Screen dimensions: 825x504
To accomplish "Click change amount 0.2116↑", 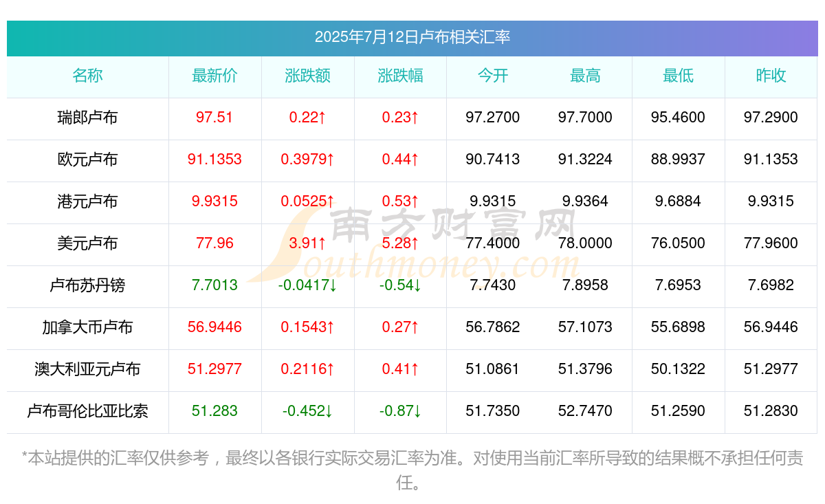I will pos(307,369).
